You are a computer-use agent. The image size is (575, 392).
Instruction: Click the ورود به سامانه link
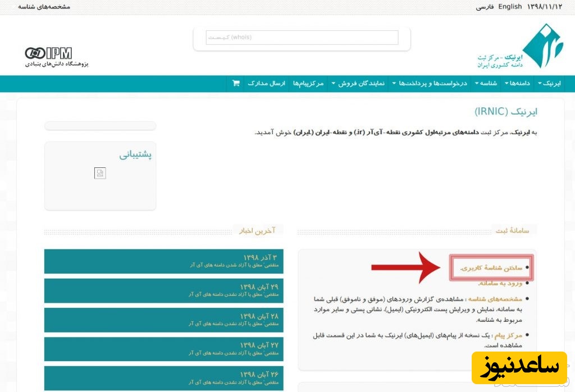click(500, 283)
